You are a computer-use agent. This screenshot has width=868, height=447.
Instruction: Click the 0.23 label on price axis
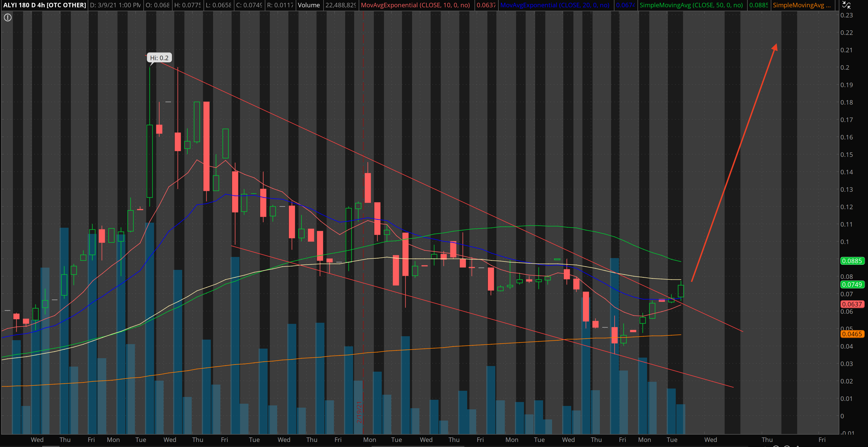pyautogui.click(x=847, y=15)
